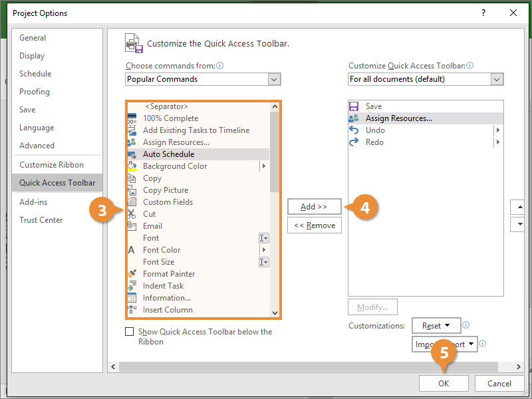Select the Email paperclip icon

(x=131, y=226)
